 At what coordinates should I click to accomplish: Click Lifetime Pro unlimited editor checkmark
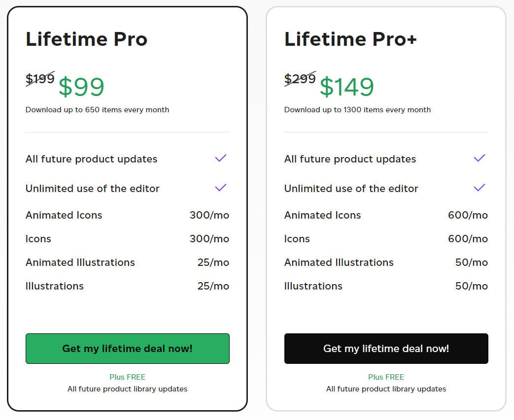point(221,188)
